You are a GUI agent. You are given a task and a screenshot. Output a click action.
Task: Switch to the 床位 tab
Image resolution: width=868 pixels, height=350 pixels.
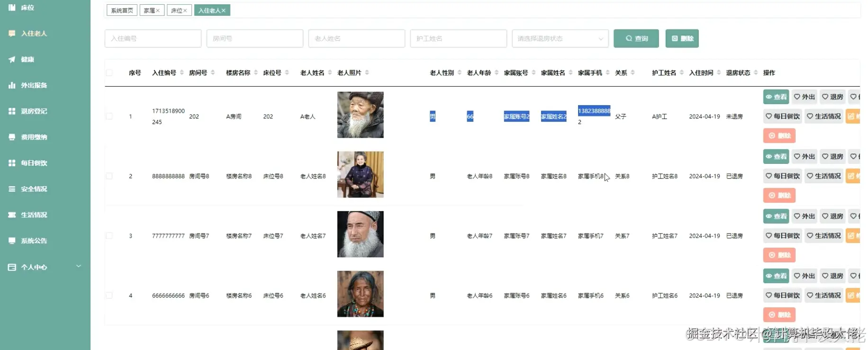[176, 10]
